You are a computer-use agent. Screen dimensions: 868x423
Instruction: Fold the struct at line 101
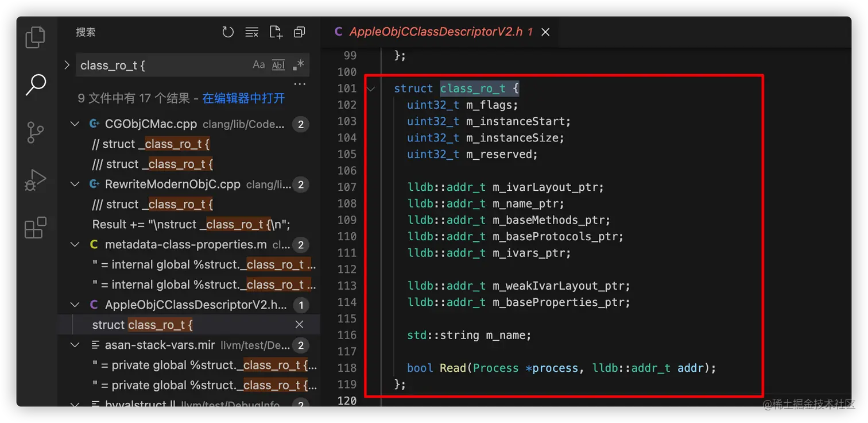371,89
